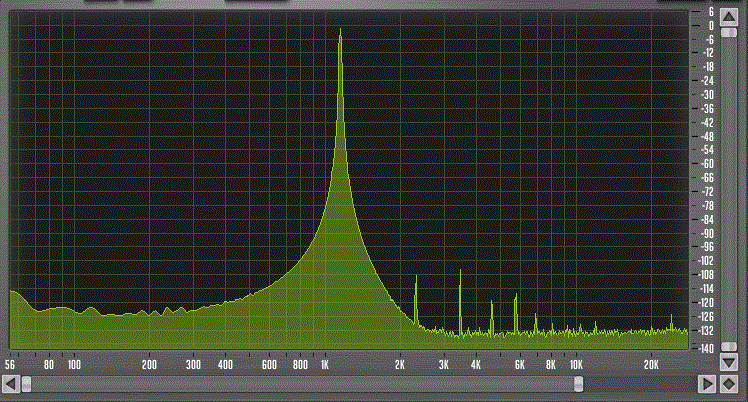Click the -60 dB level axis label
Viewport: 748px width, 402px height.
(707, 164)
